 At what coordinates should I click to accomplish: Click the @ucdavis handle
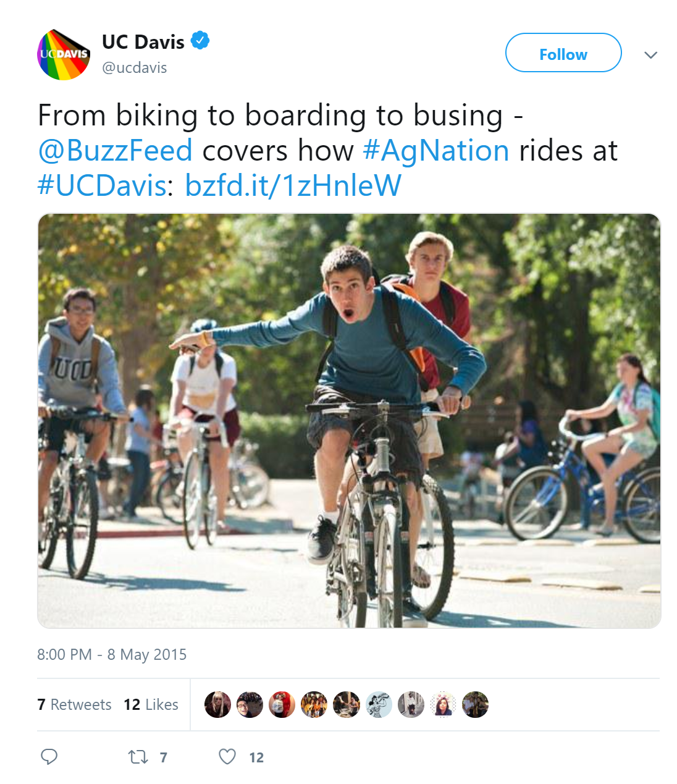pos(135,67)
